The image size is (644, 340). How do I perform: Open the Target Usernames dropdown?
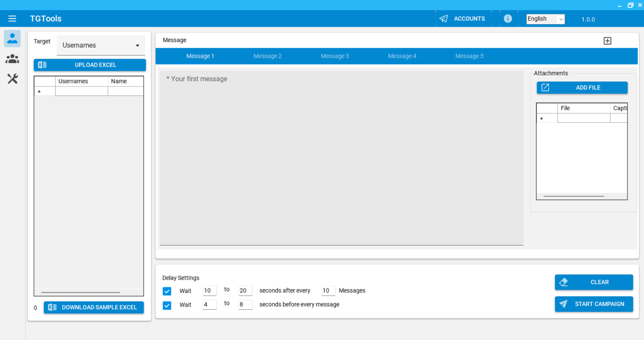coord(101,45)
